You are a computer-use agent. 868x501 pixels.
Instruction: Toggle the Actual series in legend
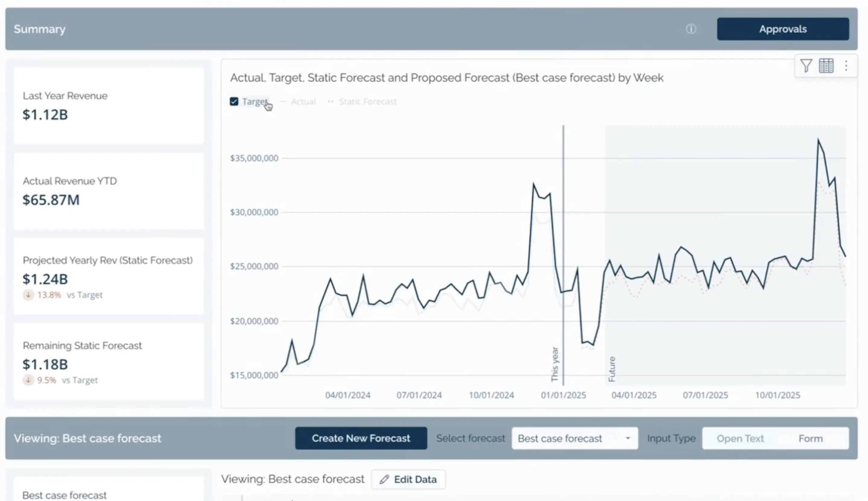tap(303, 101)
